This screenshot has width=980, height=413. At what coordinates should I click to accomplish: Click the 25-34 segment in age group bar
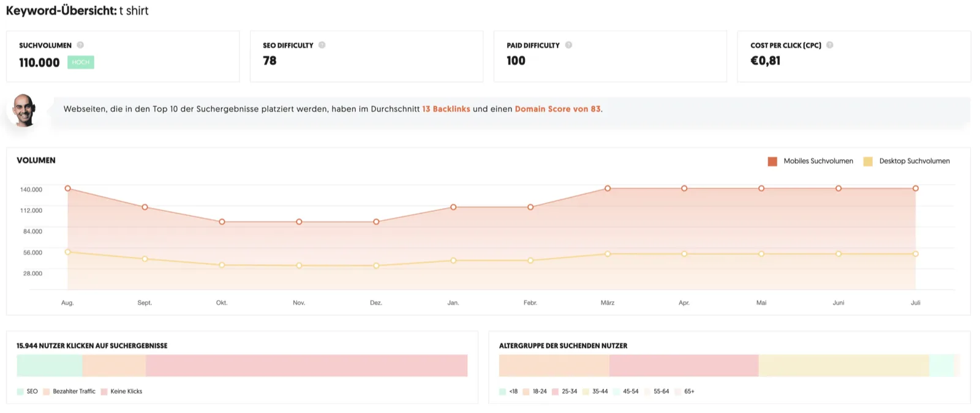click(x=684, y=365)
